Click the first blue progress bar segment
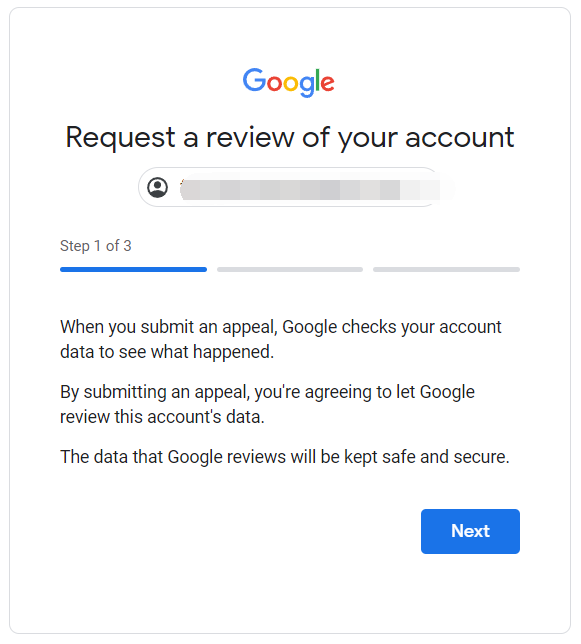 (x=133, y=269)
